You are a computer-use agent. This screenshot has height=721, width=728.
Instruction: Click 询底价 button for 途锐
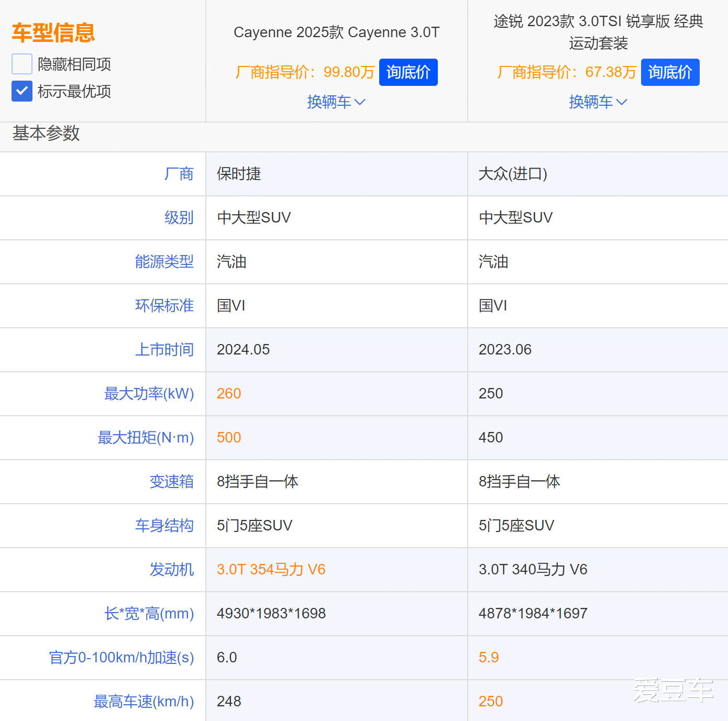(x=670, y=72)
